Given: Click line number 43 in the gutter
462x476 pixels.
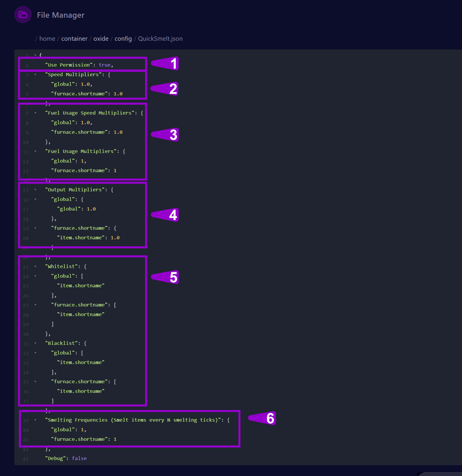Looking at the screenshot, I should tap(26, 459).
